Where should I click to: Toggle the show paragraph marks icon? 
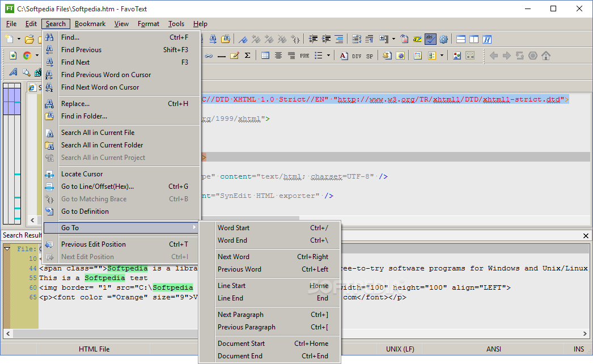pos(369,39)
